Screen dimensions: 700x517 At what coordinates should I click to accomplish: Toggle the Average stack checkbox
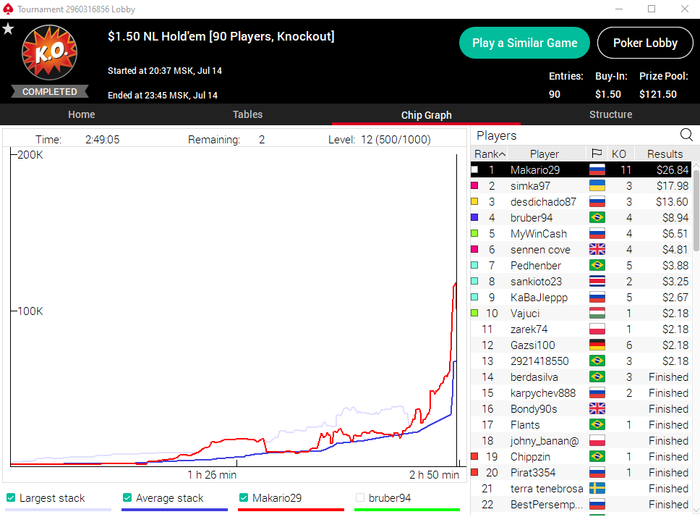coord(127,497)
